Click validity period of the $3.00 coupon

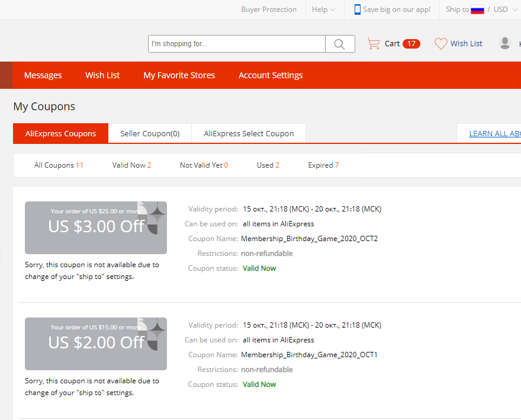pos(312,209)
